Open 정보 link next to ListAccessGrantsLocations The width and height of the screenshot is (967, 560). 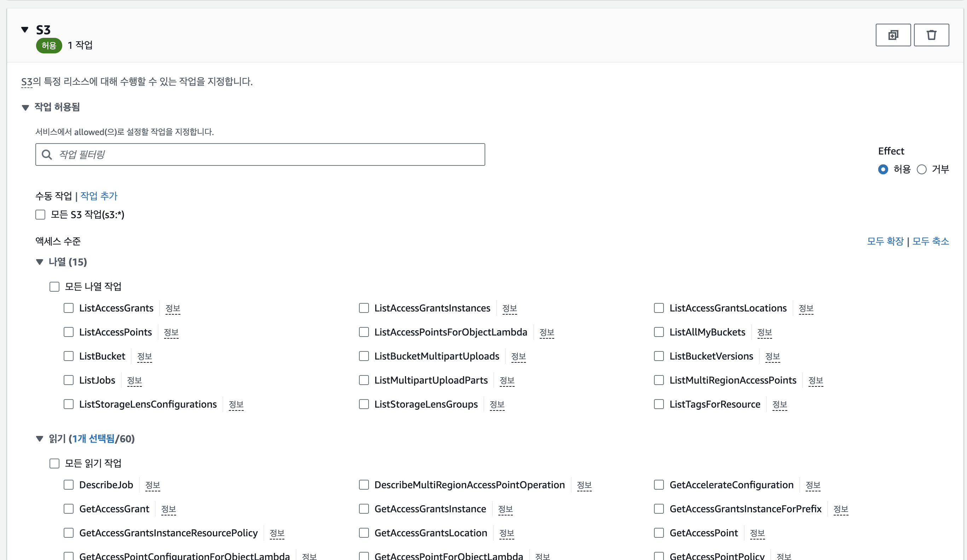[806, 308]
